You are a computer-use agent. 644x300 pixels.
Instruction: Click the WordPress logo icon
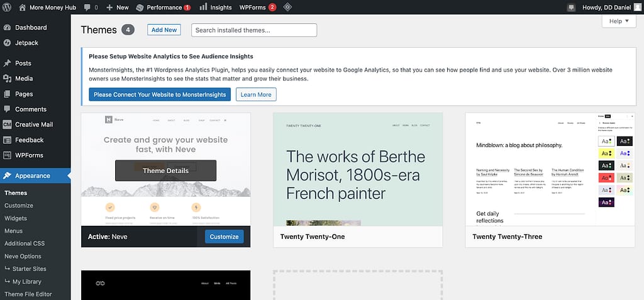tap(7, 8)
